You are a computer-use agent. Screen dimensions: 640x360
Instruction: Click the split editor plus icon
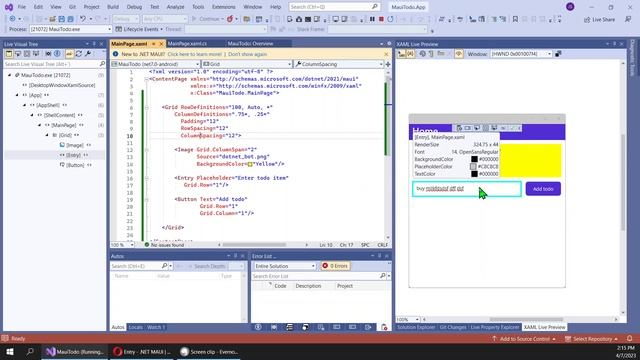click(388, 64)
